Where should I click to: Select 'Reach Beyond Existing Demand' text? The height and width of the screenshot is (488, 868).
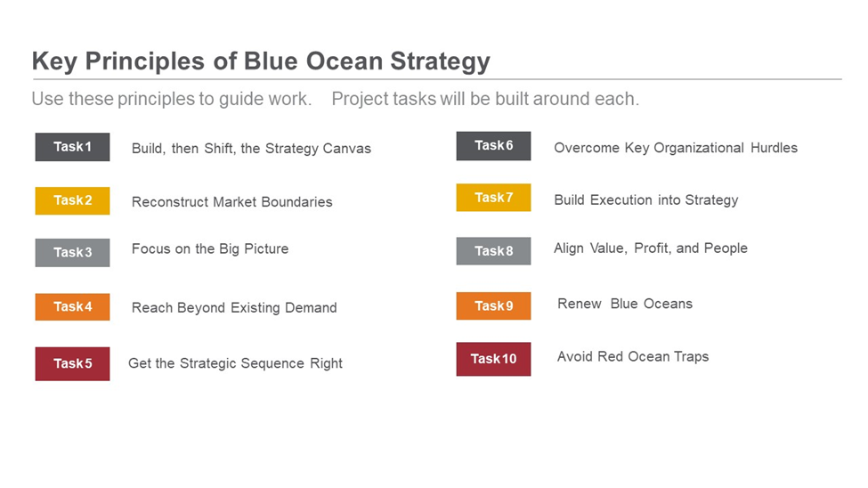234,307
